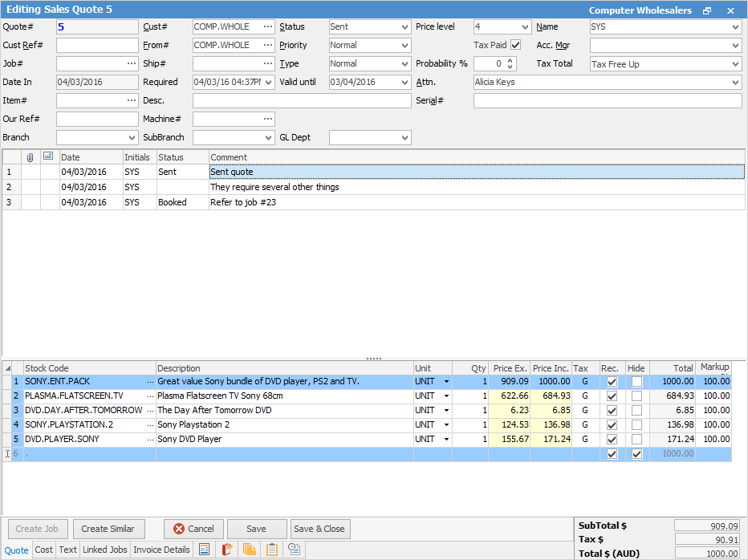This screenshot has height=560, width=748.
Task: Increase Probability % with up spinner arrow
Action: click(511, 60)
